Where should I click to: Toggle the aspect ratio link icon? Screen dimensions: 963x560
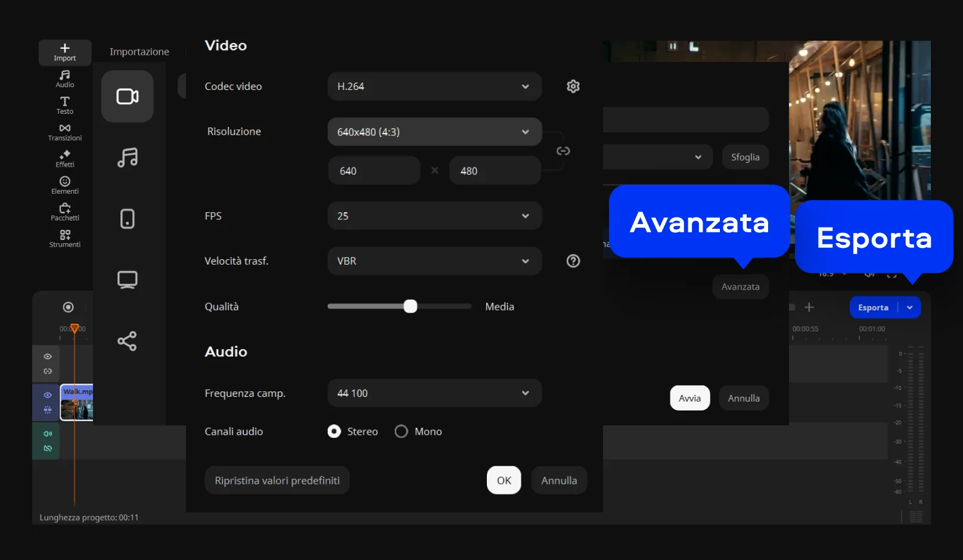[x=563, y=151]
